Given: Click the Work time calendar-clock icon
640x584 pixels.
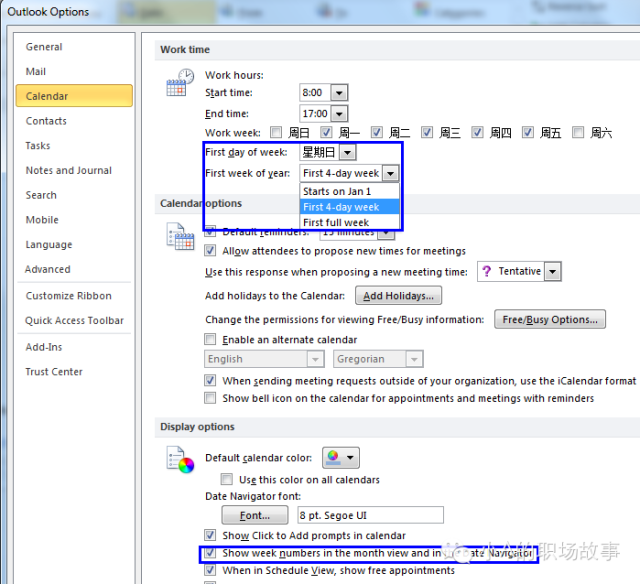Looking at the screenshot, I should click(180, 83).
